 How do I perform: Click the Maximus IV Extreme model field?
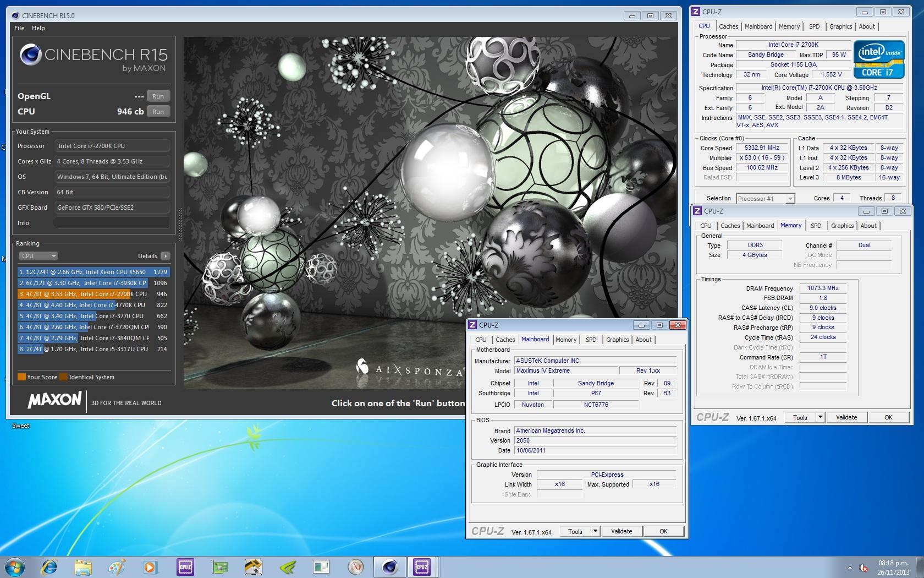[566, 370]
